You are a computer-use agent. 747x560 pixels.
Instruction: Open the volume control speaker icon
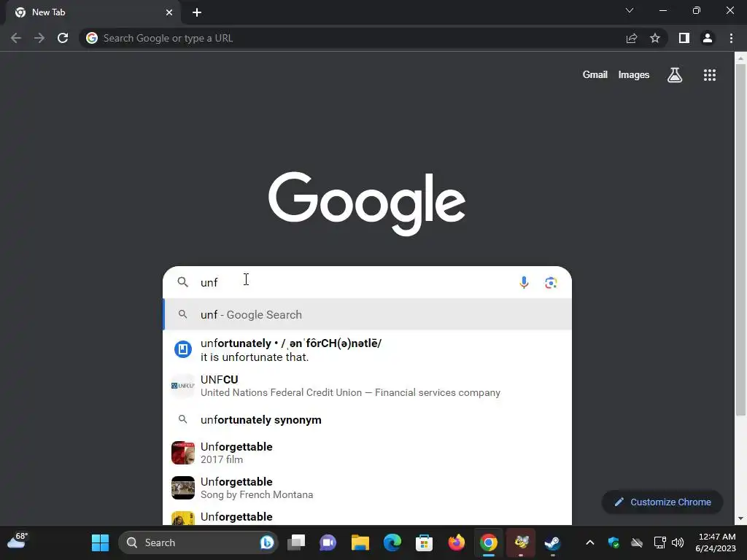[x=678, y=542]
